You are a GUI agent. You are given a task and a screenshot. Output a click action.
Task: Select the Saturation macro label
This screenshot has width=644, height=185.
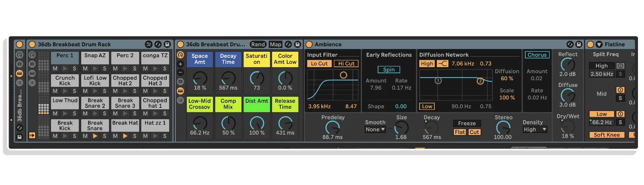point(257,59)
